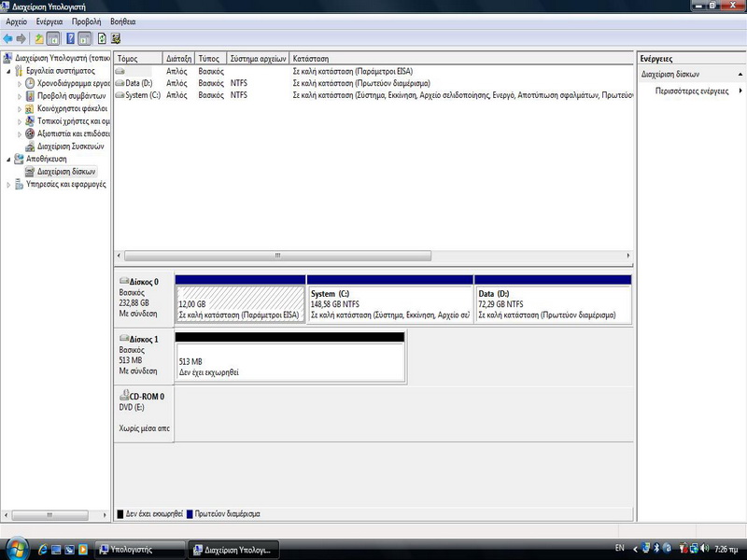This screenshot has width=747, height=560.
Task: Open the Βοήθεια menu
Action: pyautogui.click(x=123, y=21)
